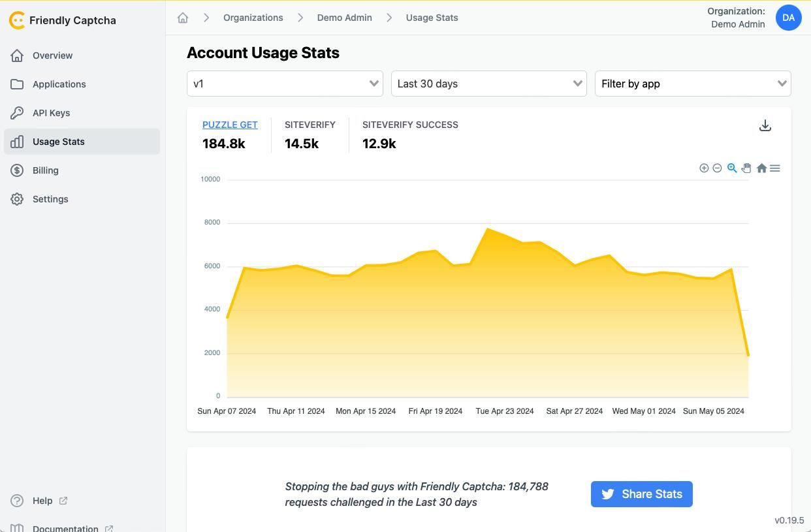Select the SITEVERIFY SUCCESS metric tab
The image size is (811, 532).
(x=410, y=125)
